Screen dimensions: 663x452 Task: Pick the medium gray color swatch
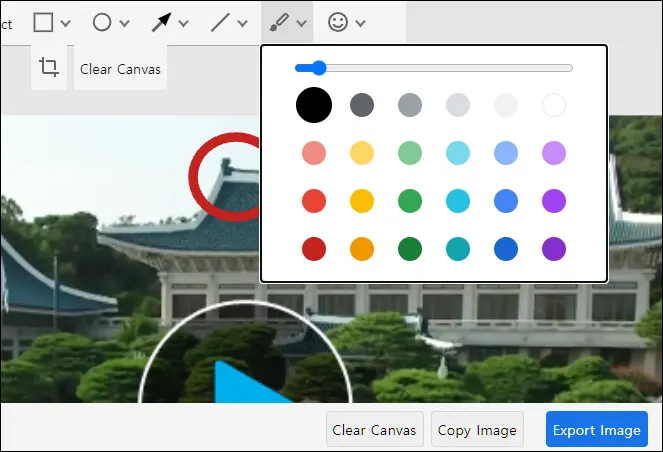click(410, 105)
